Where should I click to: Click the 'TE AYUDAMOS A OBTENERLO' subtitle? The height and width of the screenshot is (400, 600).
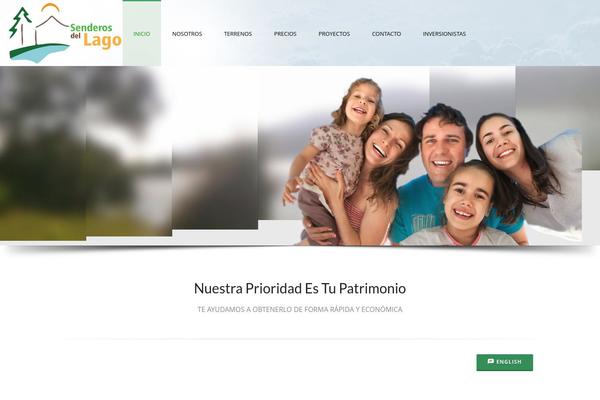tap(300, 309)
